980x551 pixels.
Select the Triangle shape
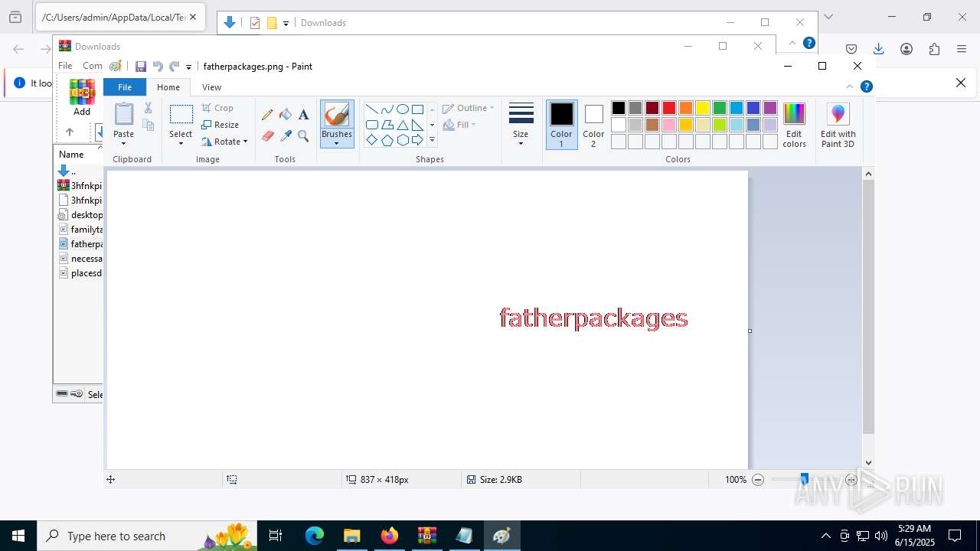[x=402, y=125]
